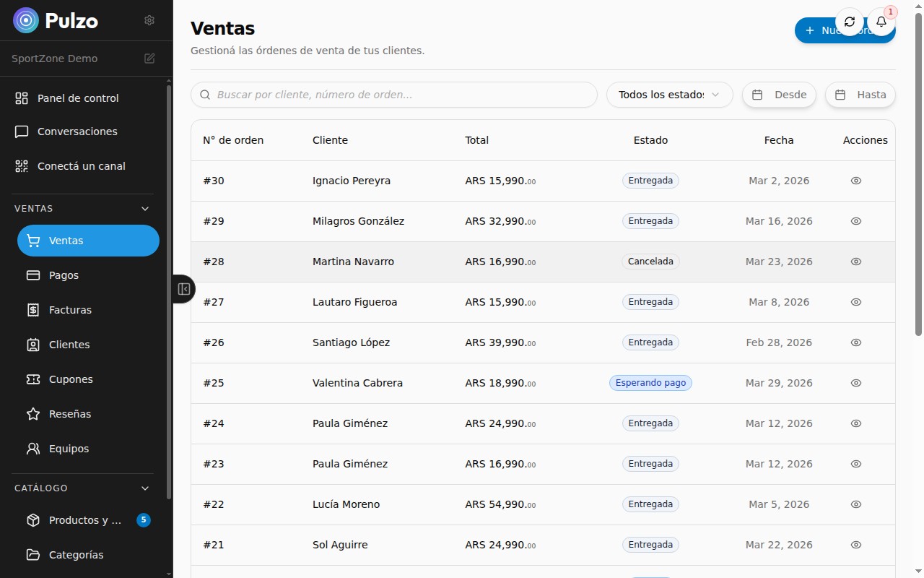Click the edit icon beside SportZone Demo

point(149,59)
